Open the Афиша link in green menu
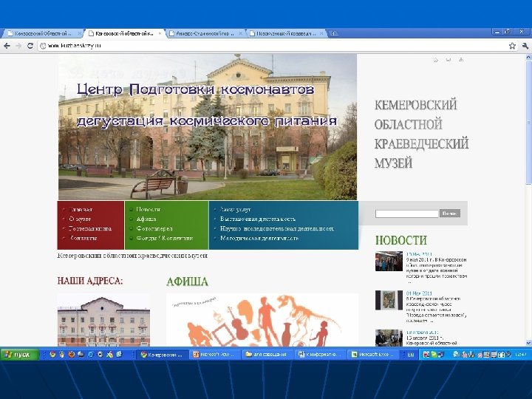Image resolution: width=532 pixels, height=399 pixels. pos(146,219)
